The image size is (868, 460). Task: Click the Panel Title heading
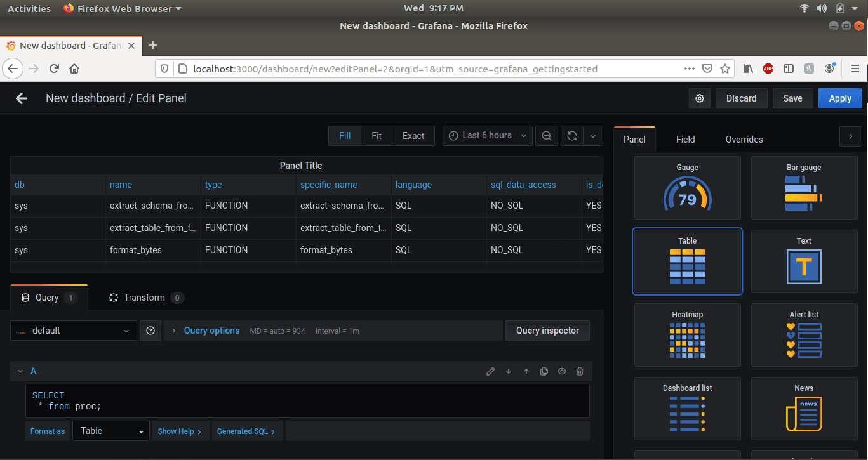coord(301,166)
